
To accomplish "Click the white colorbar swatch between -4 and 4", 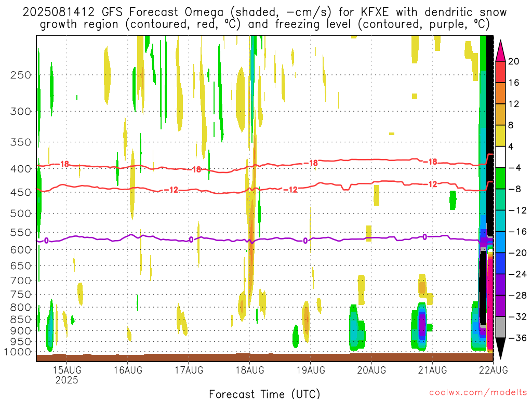I will [501, 157].
